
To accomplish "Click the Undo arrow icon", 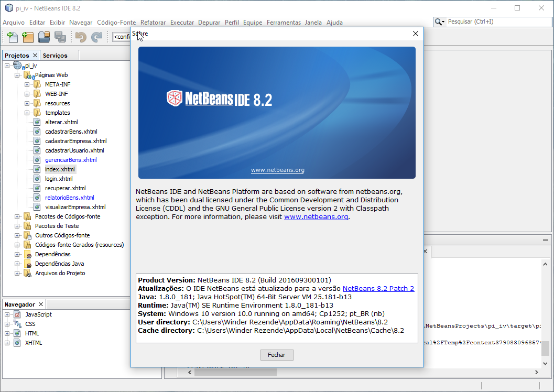I will (x=81, y=37).
